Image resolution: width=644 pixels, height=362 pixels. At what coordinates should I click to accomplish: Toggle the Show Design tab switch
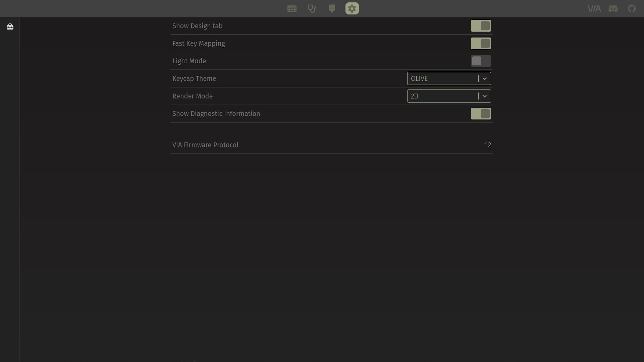pos(481,26)
